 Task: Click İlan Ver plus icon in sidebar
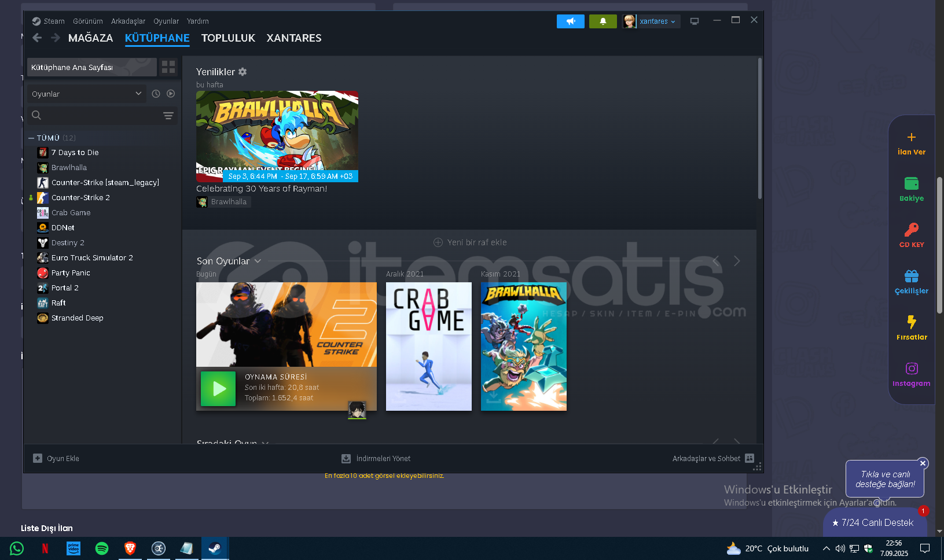912,137
